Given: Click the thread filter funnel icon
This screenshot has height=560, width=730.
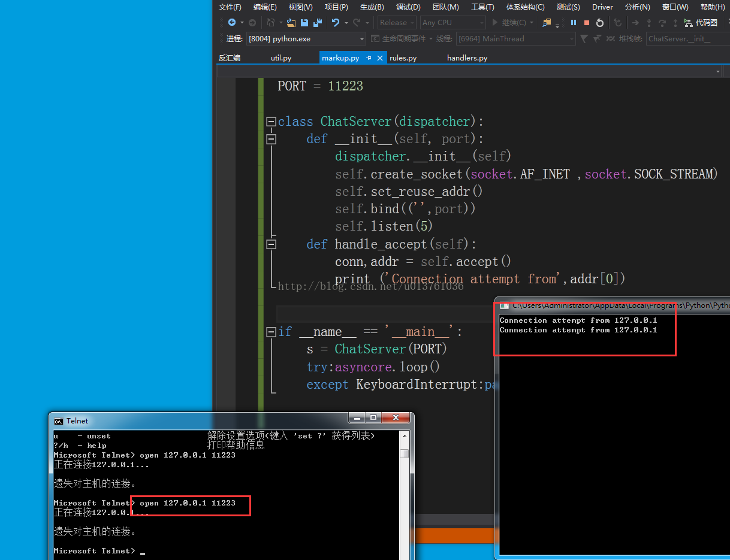Looking at the screenshot, I should point(584,39).
